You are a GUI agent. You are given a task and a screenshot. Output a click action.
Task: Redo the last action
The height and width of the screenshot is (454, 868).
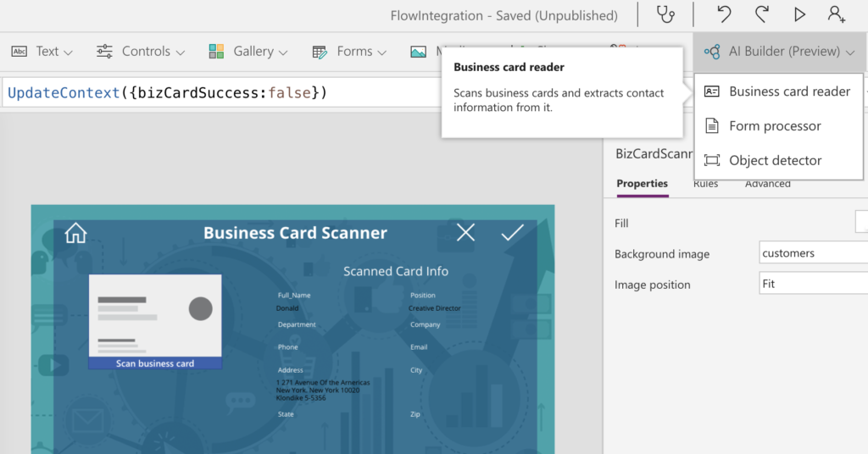(x=762, y=14)
